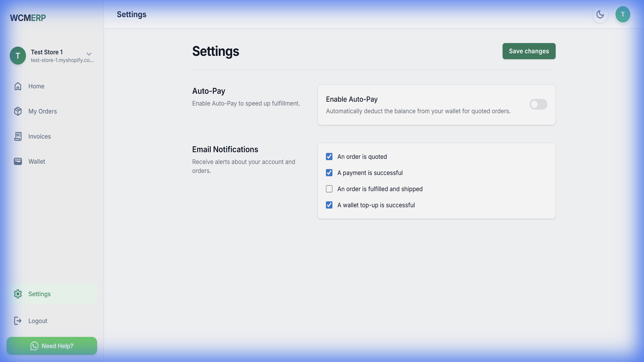Click the Invoices receipt icon
Screen dimensions: 644x362
tap(18, 136)
